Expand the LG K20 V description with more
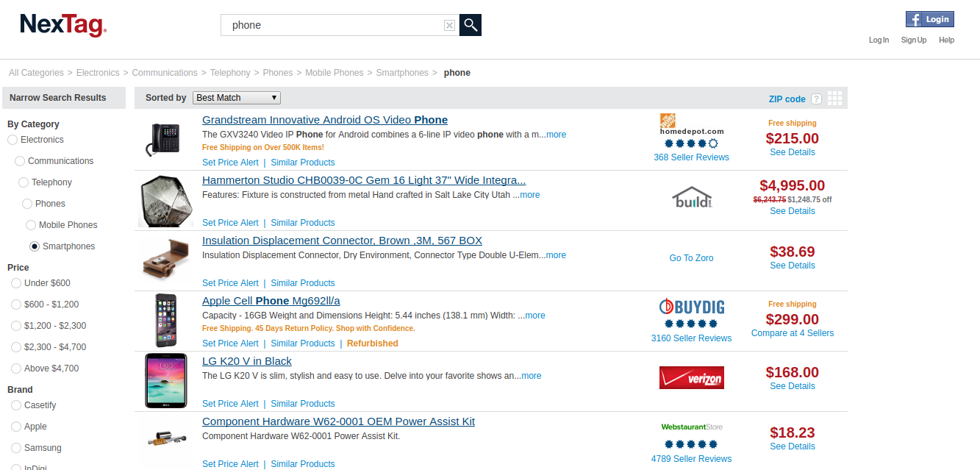Image resolution: width=980 pixels, height=470 pixels. pos(532,376)
